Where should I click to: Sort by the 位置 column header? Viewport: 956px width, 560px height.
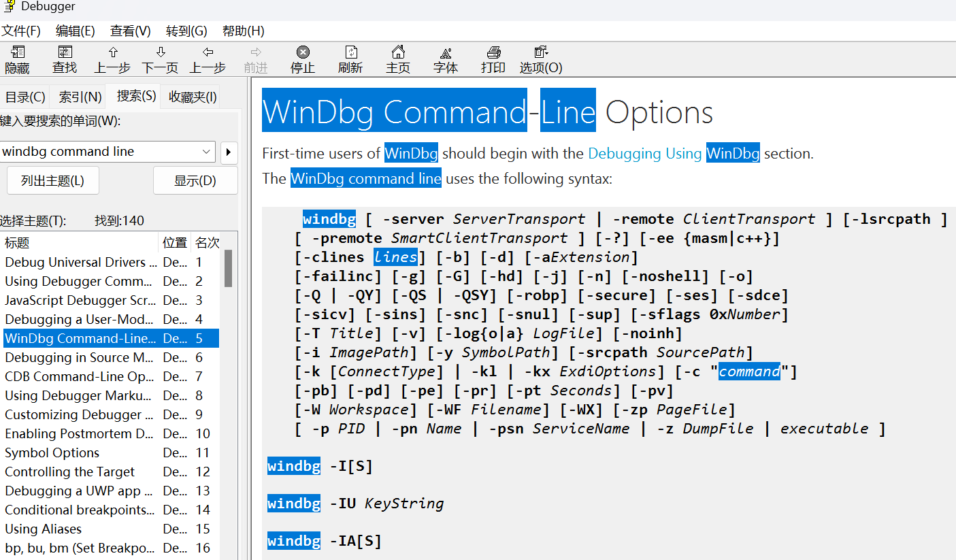click(176, 243)
